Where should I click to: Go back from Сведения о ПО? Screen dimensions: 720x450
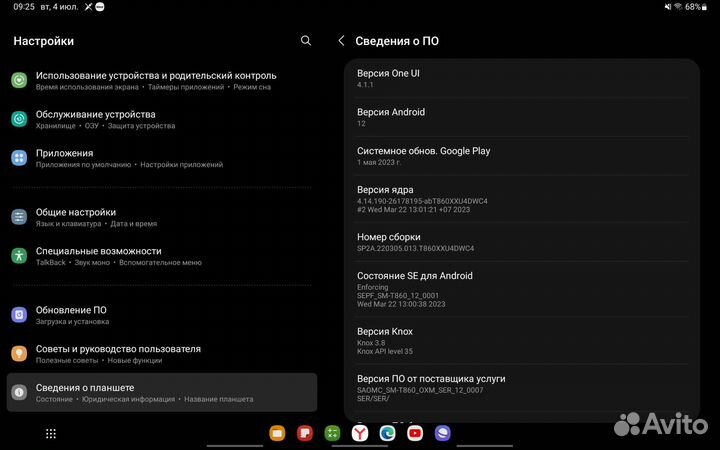[x=341, y=41]
